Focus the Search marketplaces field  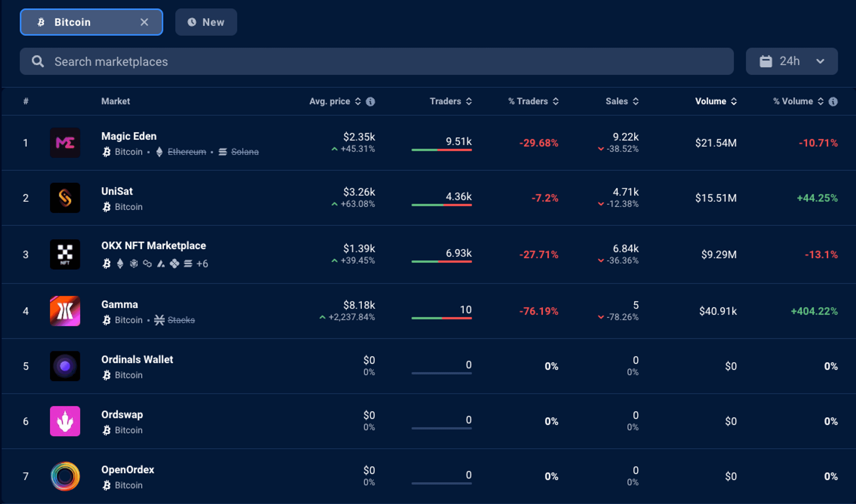coord(377,61)
